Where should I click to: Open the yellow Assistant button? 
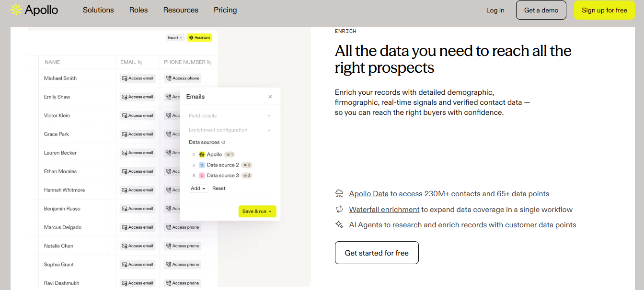[199, 37]
